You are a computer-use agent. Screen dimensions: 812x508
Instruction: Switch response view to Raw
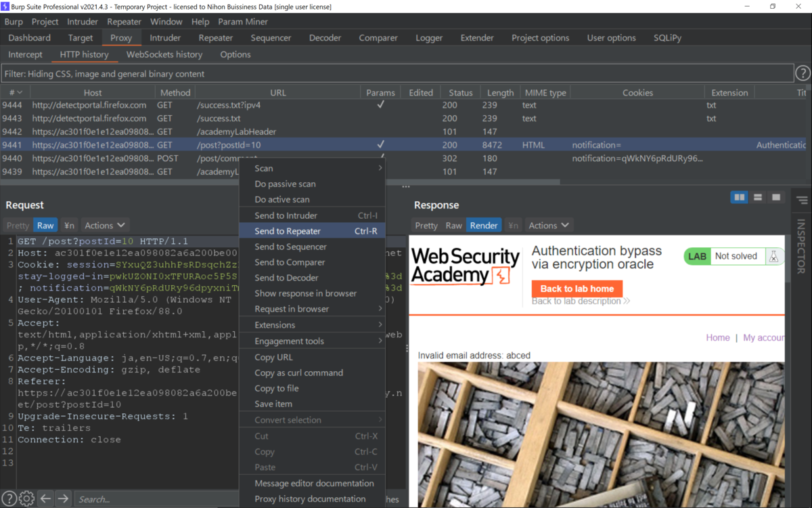[454, 226]
